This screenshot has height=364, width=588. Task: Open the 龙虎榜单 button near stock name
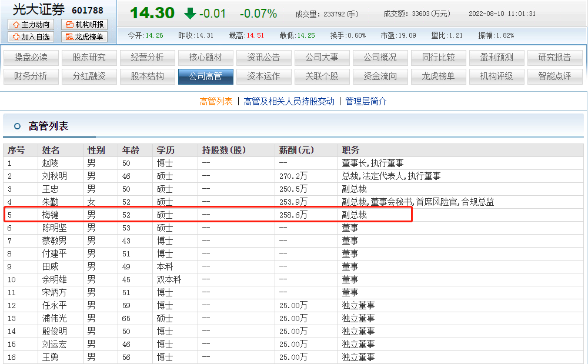(84, 36)
